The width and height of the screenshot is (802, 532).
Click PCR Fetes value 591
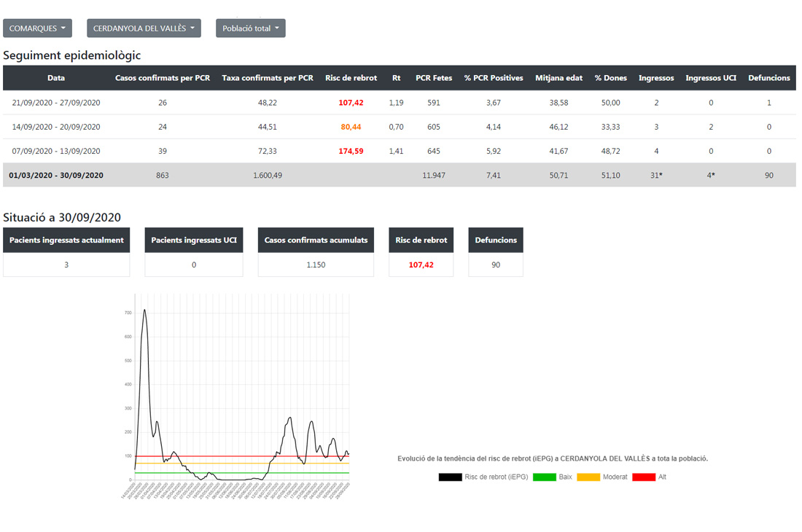pos(434,103)
